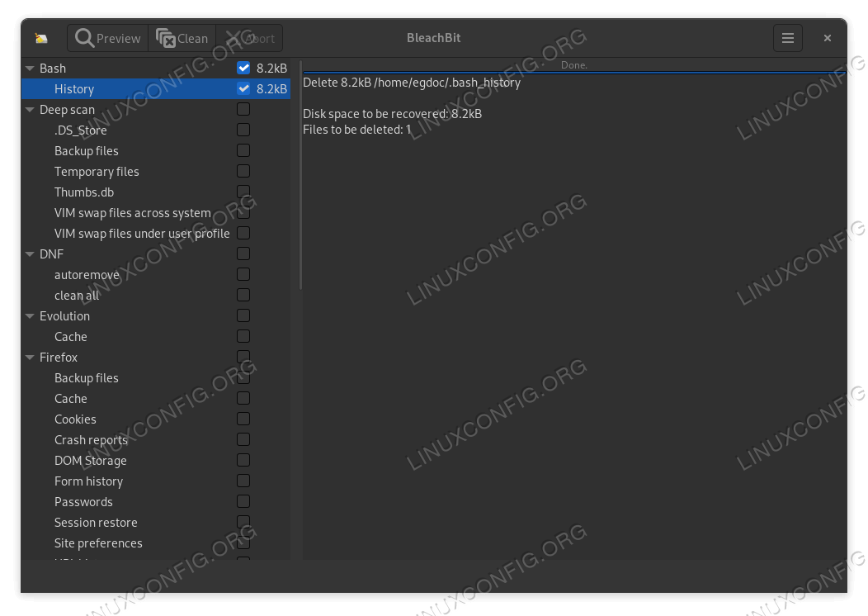Select the Crash reports item
Screen dimensions: 868x616
(x=156, y=440)
